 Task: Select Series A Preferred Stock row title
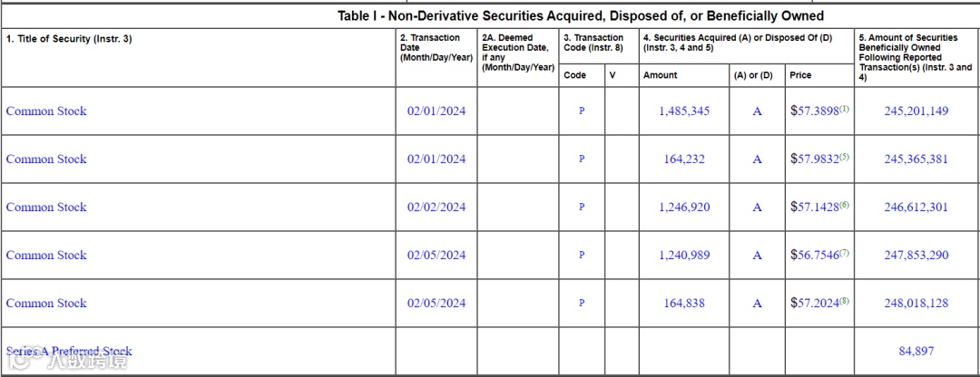pyautogui.click(x=69, y=352)
